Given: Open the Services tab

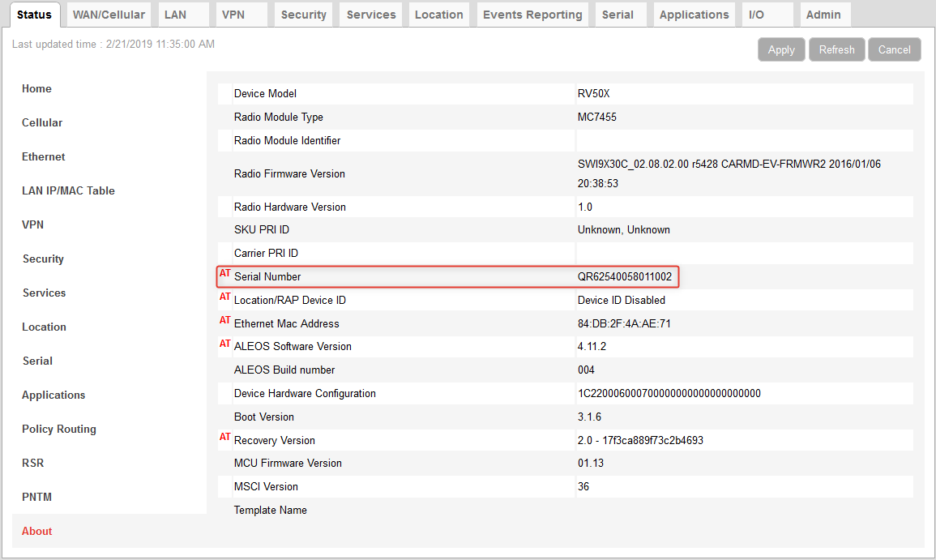Looking at the screenshot, I should (x=370, y=14).
